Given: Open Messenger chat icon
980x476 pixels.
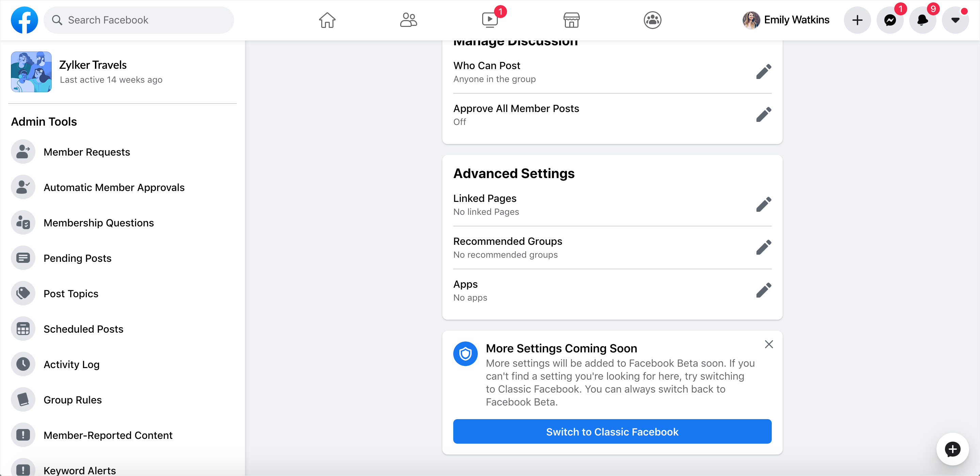Looking at the screenshot, I should point(890,20).
